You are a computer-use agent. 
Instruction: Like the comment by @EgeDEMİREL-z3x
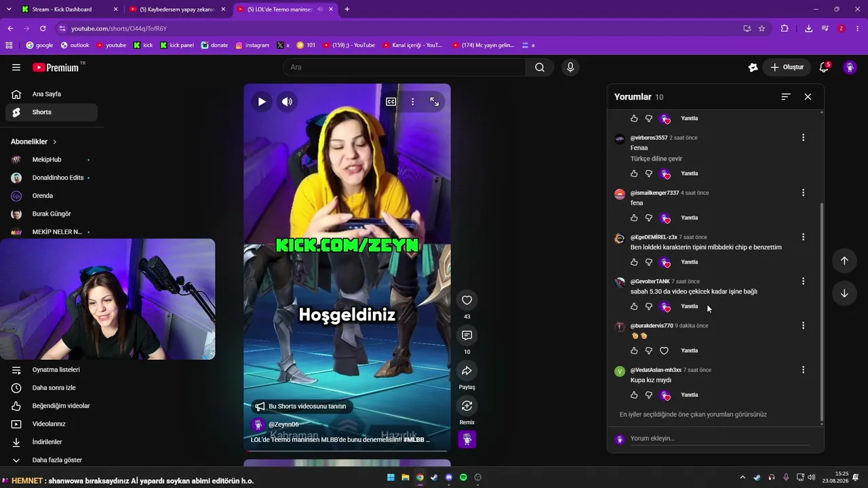634,262
